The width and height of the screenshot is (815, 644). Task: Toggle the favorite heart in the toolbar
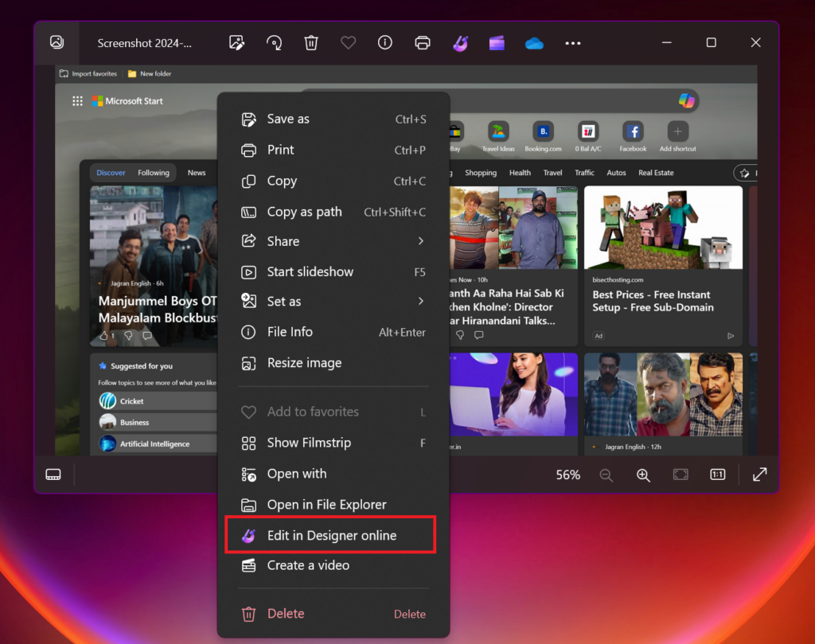click(x=348, y=42)
